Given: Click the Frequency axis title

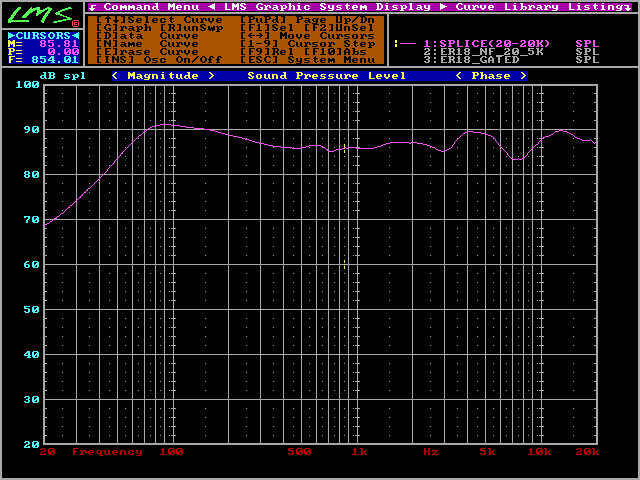Looking at the screenshot, I should point(107,452).
